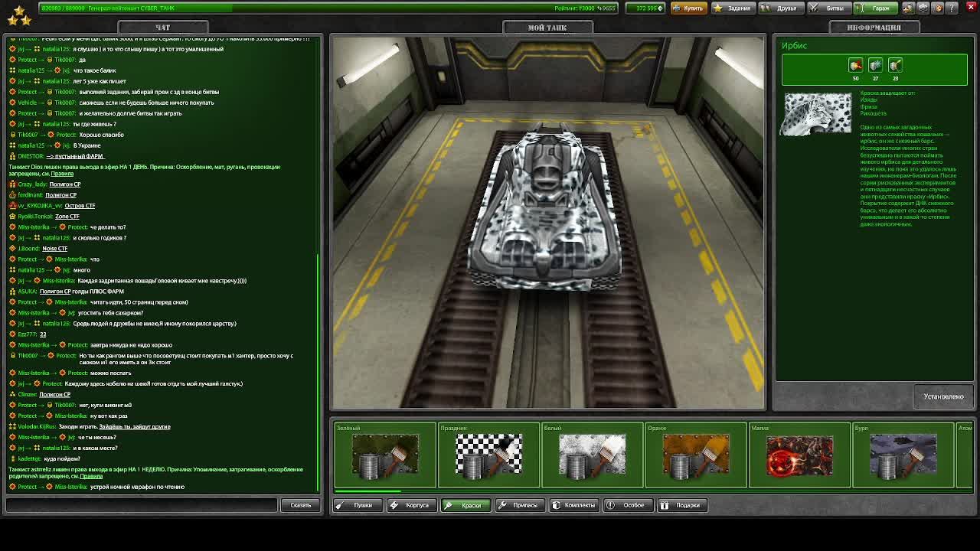Viewport: 980px width, 551px height.
Task: Select the Магма paint
Action: point(800,455)
